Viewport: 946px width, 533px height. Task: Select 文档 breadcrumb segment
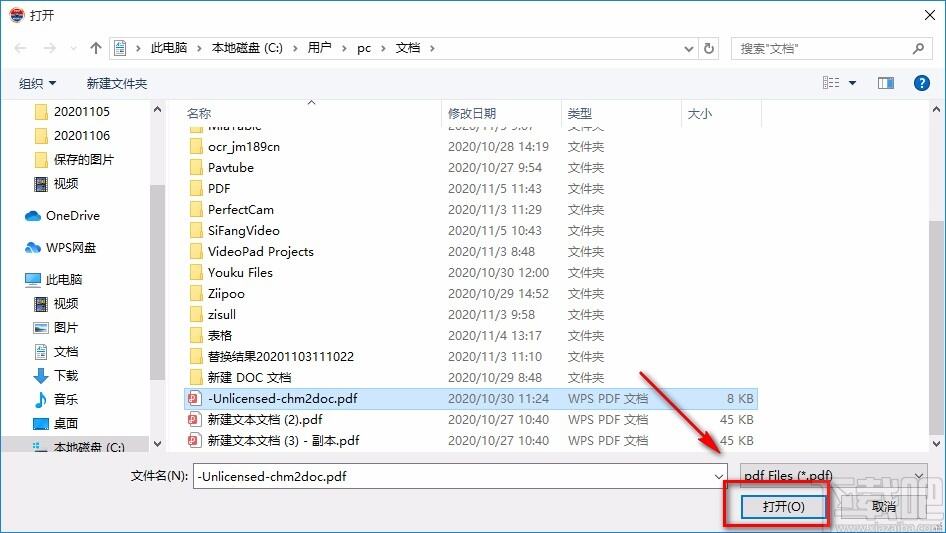pyautogui.click(x=408, y=48)
